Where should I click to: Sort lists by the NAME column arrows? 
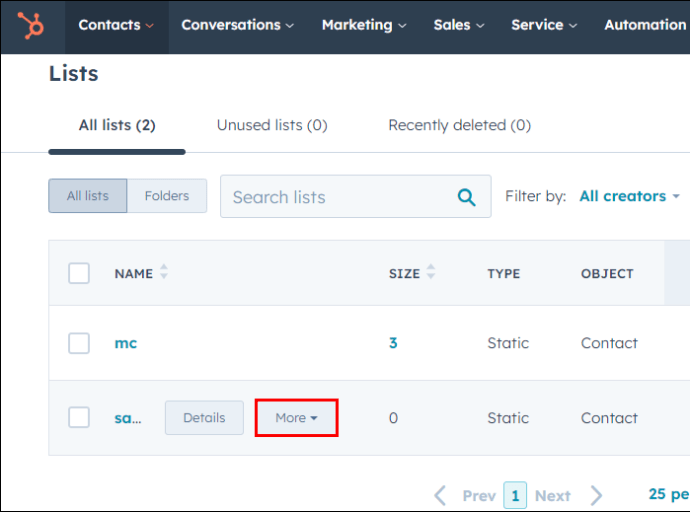pyautogui.click(x=164, y=271)
